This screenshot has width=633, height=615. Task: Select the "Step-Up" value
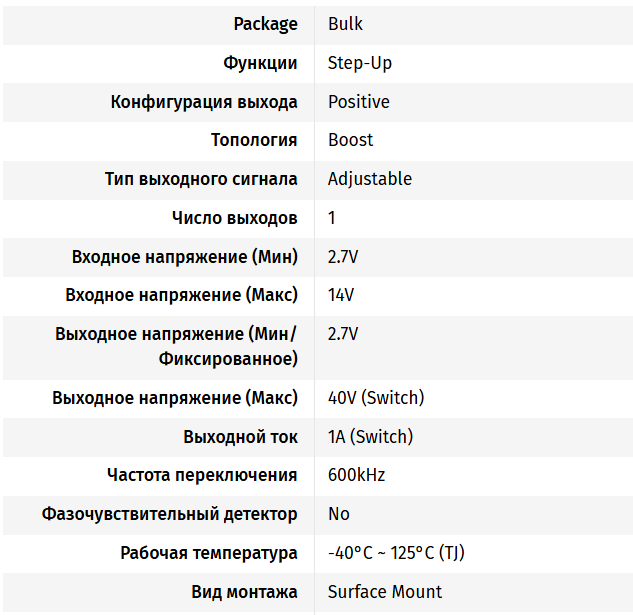(359, 63)
